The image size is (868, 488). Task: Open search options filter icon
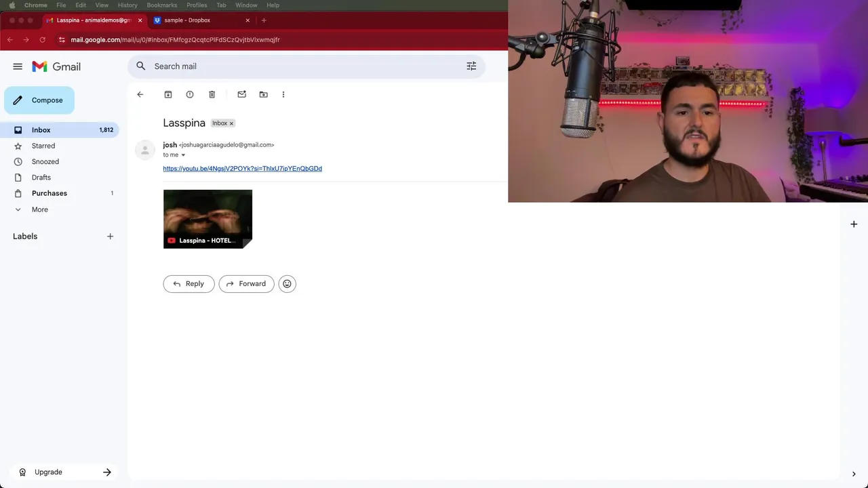[x=471, y=66]
